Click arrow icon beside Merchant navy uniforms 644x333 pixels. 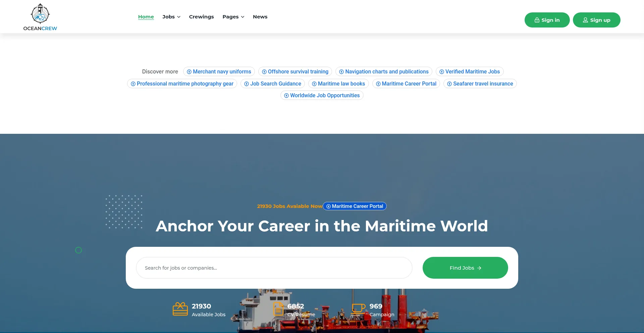click(189, 72)
